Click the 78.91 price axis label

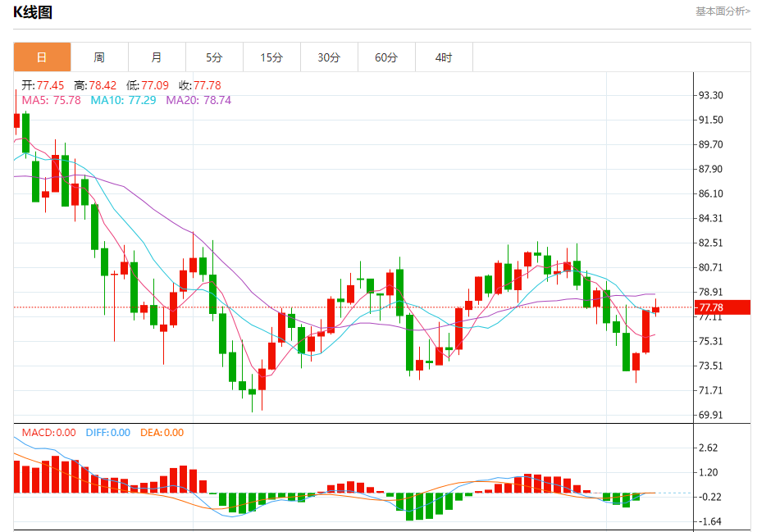(x=710, y=292)
